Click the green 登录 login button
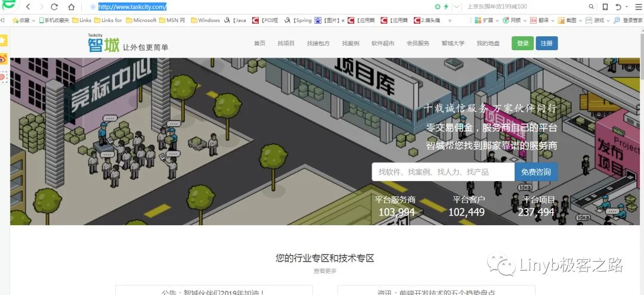Image resolution: width=644 pixels, height=295 pixels. 522,44
